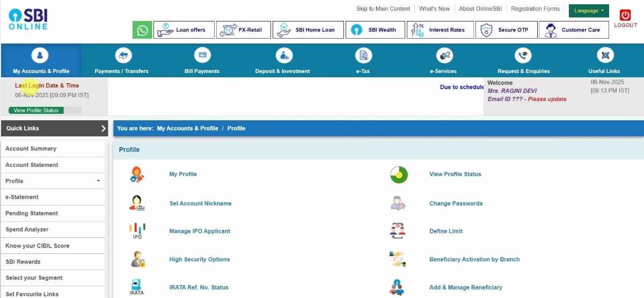Click the Define Limit icon
This screenshot has height=298, width=644.
pos(398,231)
